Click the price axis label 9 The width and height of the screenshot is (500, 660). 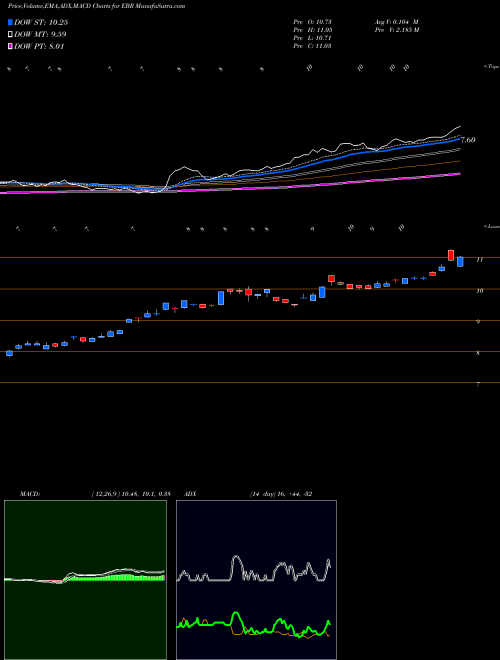(478, 322)
